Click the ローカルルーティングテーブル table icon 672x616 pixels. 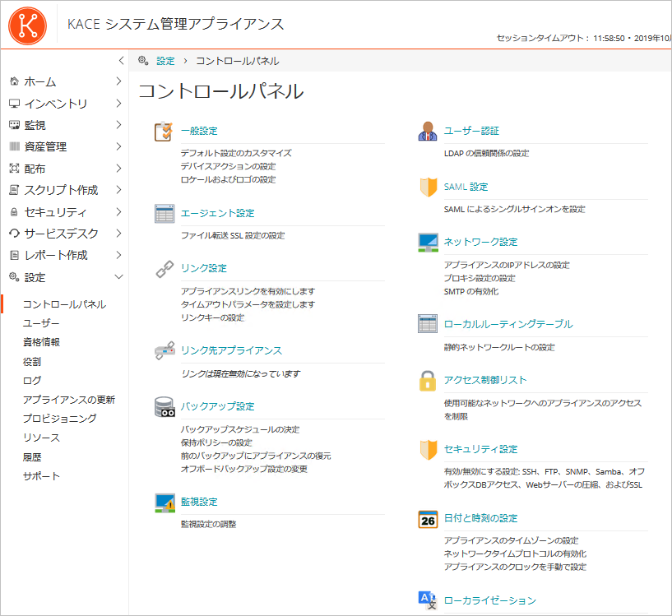[x=428, y=324]
